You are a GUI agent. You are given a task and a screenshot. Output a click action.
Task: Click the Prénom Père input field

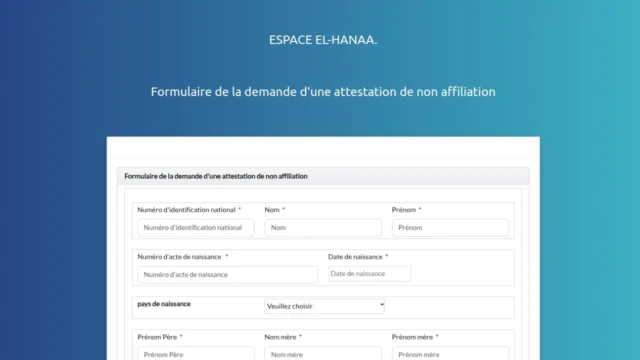tap(196, 353)
